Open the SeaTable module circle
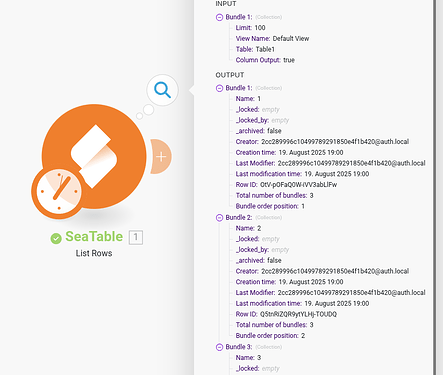443x375 pixels. pyautogui.click(x=94, y=156)
